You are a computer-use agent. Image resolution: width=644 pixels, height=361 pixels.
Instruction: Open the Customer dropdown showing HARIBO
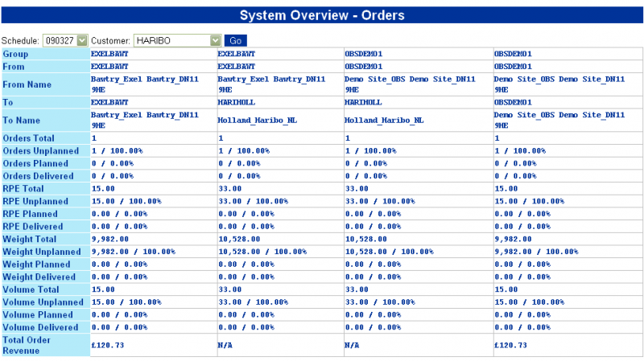177,41
